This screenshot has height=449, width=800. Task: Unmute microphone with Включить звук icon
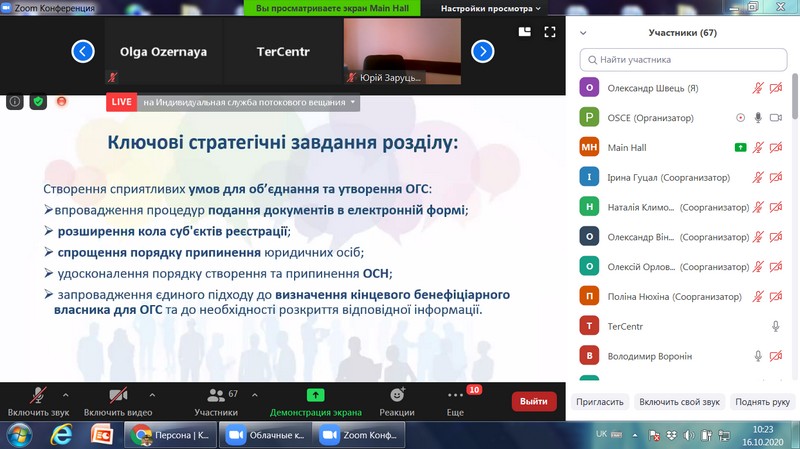point(37,396)
